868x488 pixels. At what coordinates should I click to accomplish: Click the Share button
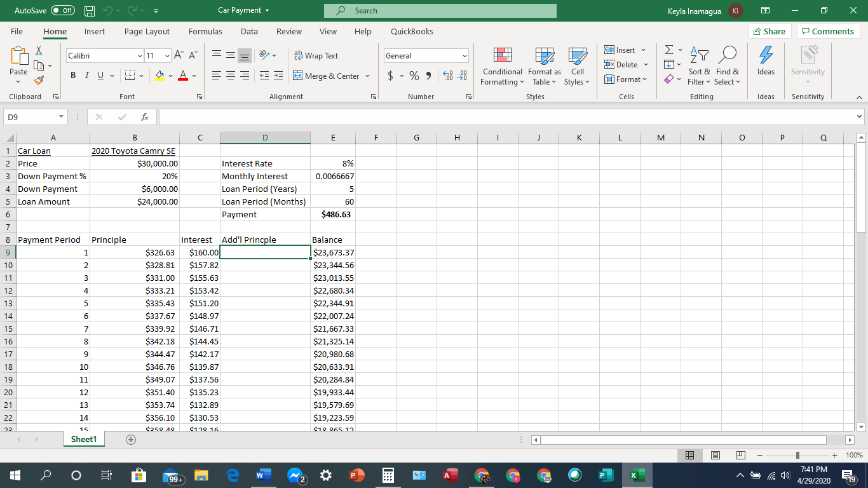(770, 30)
